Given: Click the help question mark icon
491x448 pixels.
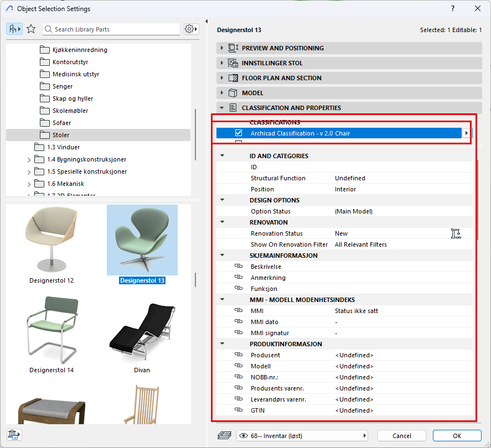Looking at the screenshot, I should point(452,9).
